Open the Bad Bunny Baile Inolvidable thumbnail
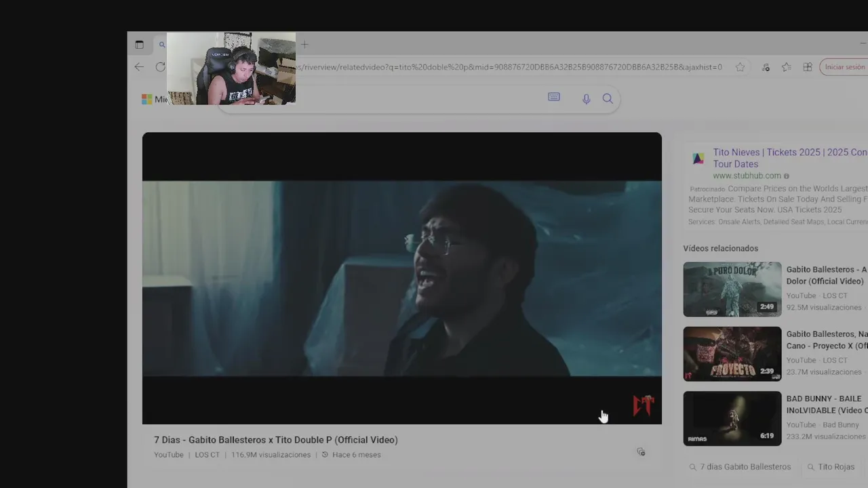 (x=732, y=418)
